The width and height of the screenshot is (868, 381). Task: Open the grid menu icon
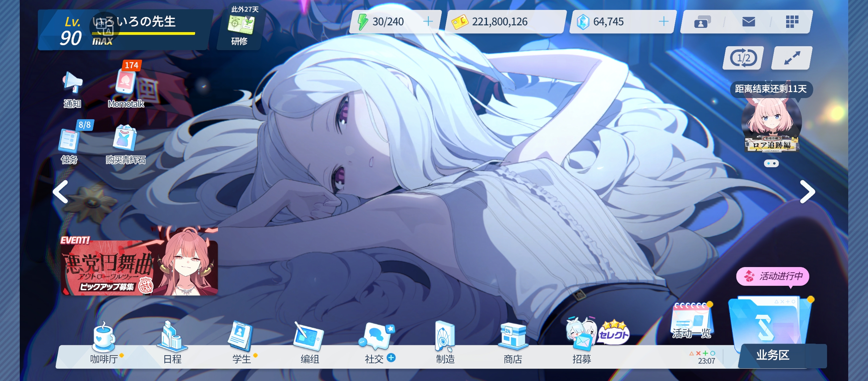coord(792,22)
